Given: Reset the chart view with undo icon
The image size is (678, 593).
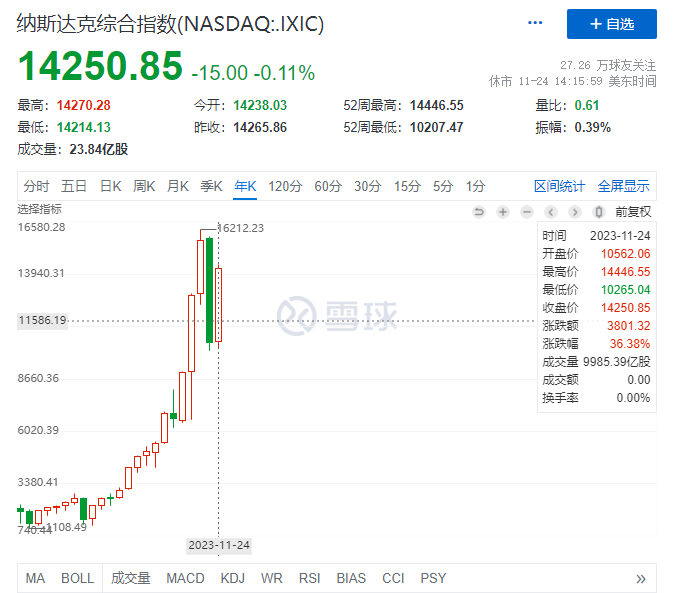Looking at the screenshot, I should tap(479, 212).
